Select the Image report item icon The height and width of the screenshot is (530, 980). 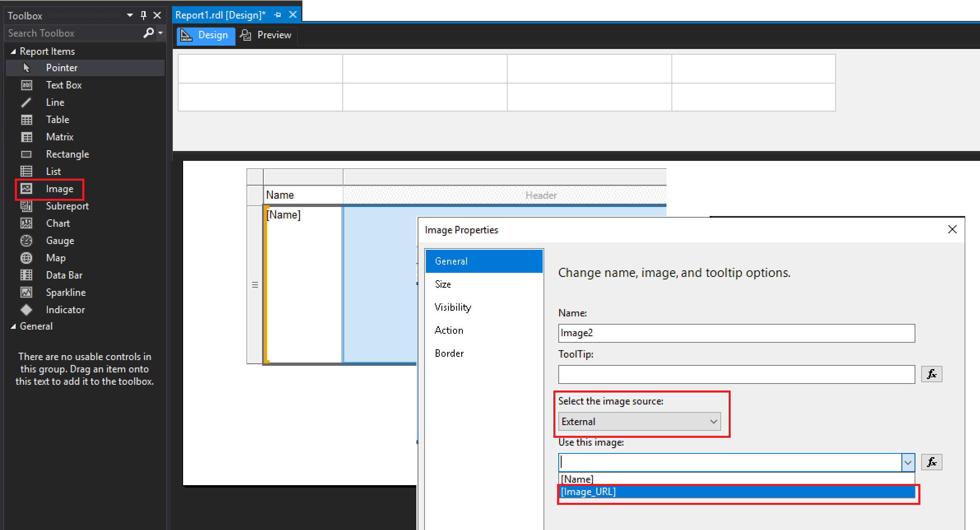point(26,189)
